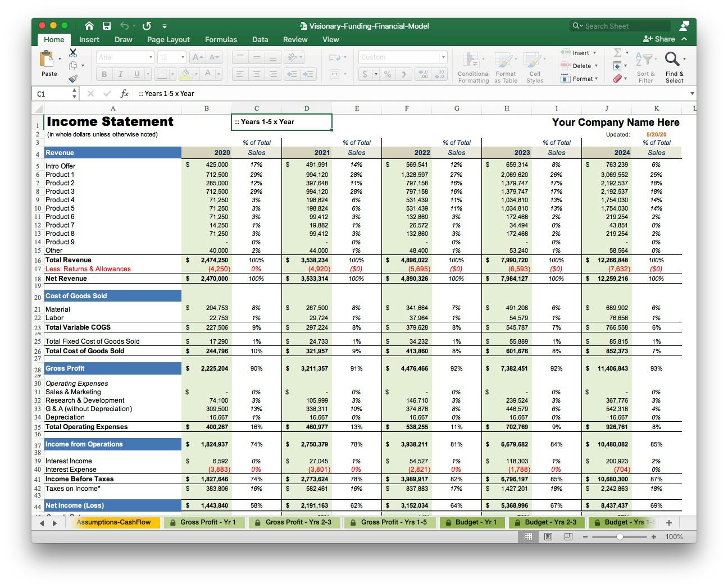
Task: Apply comma style number format
Action: (x=403, y=74)
